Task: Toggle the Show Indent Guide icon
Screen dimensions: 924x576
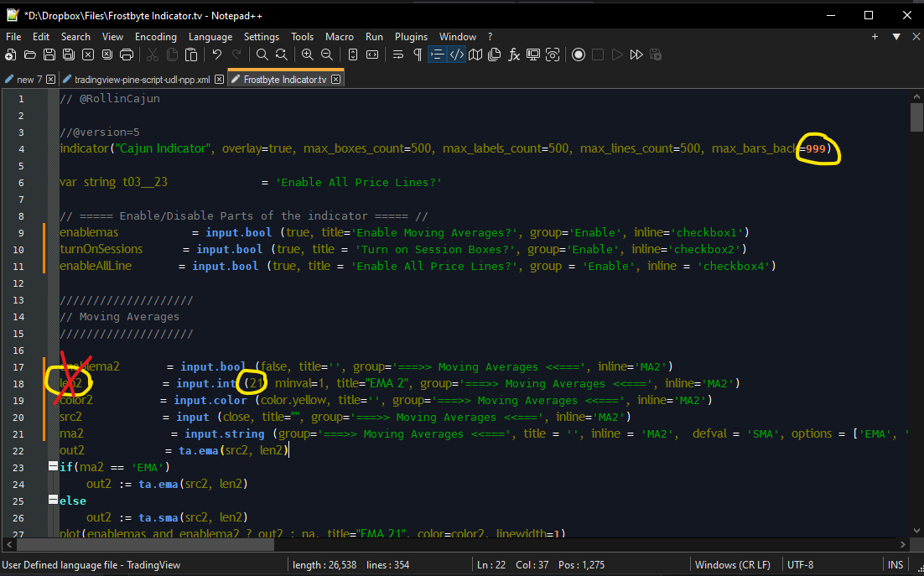Action: point(437,54)
